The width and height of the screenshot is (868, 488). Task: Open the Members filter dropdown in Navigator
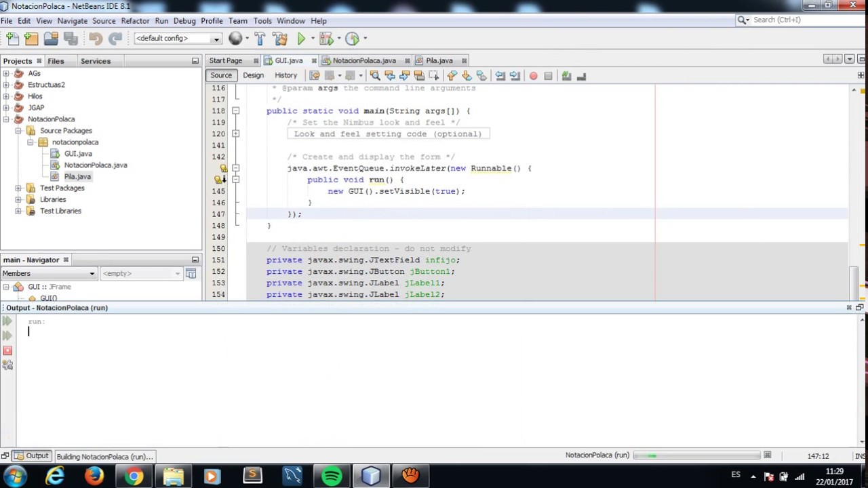pyautogui.click(x=49, y=274)
